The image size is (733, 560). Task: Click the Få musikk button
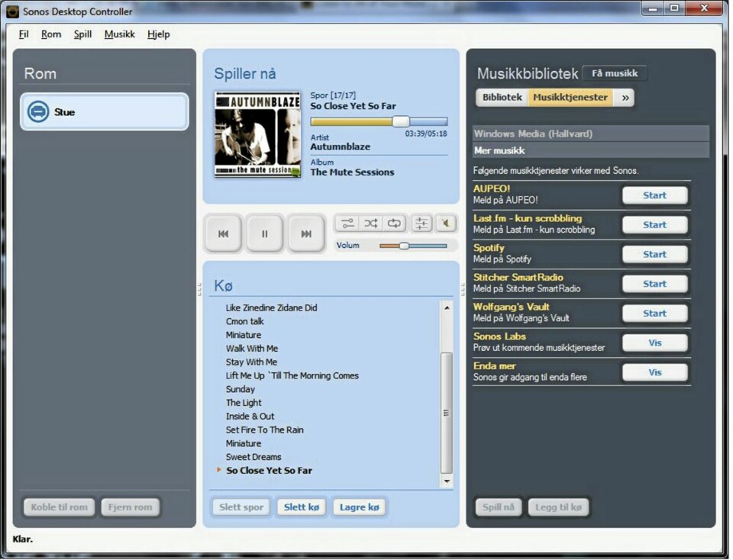click(x=615, y=73)
